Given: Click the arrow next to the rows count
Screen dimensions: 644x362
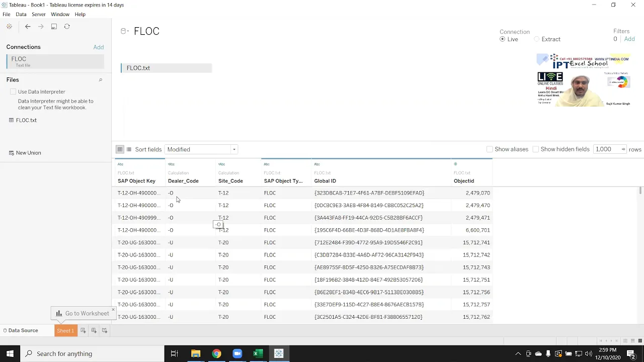Looking at the screenshot, I should tap(623, 149).
